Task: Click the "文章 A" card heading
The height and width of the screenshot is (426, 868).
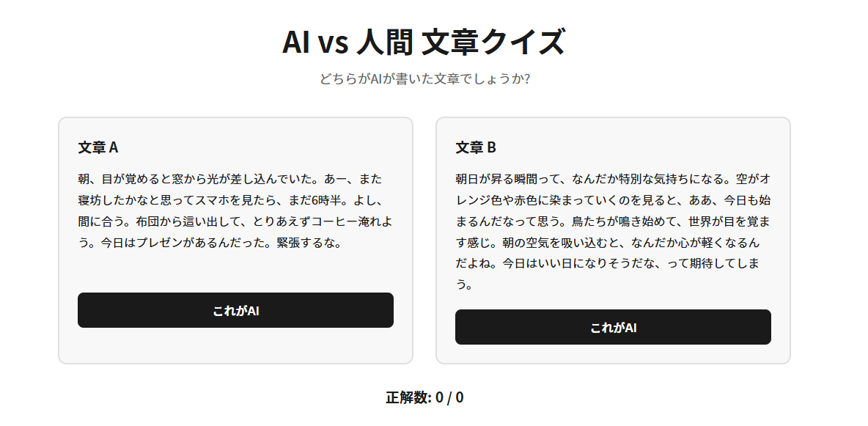Action: click(98, 147)
